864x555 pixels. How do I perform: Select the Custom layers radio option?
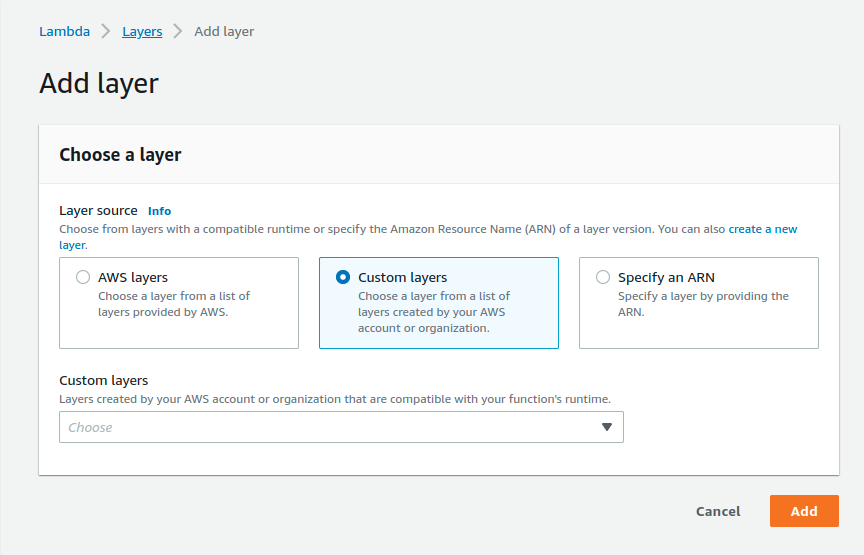[x=343, y=277]
